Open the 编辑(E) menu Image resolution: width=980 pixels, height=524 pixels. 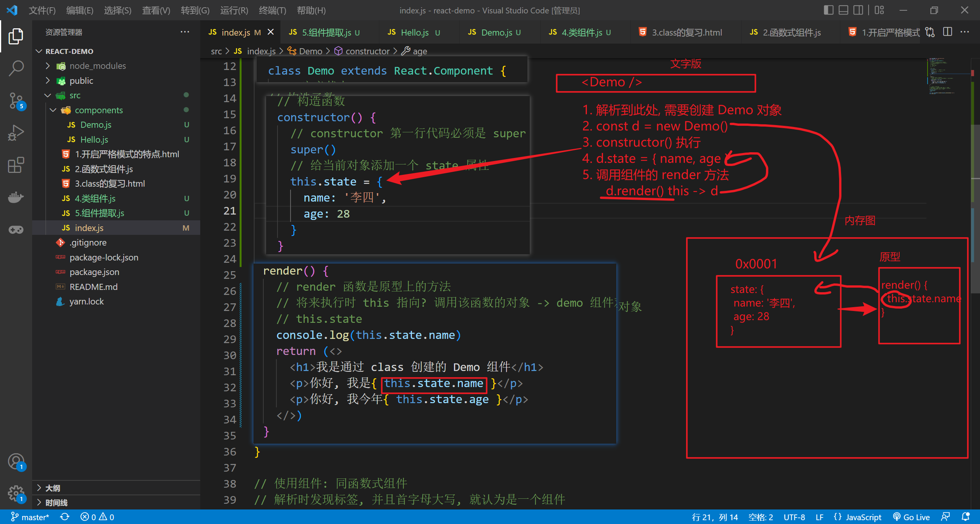(x=80, y=10)
